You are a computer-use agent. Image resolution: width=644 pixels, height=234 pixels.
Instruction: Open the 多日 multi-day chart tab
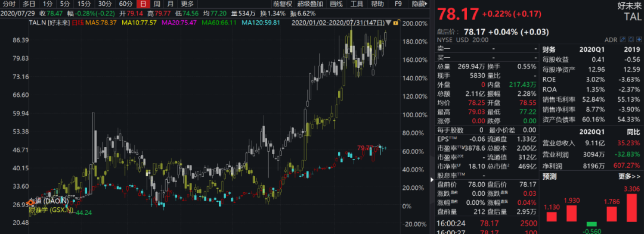click(x=29, y=4)
